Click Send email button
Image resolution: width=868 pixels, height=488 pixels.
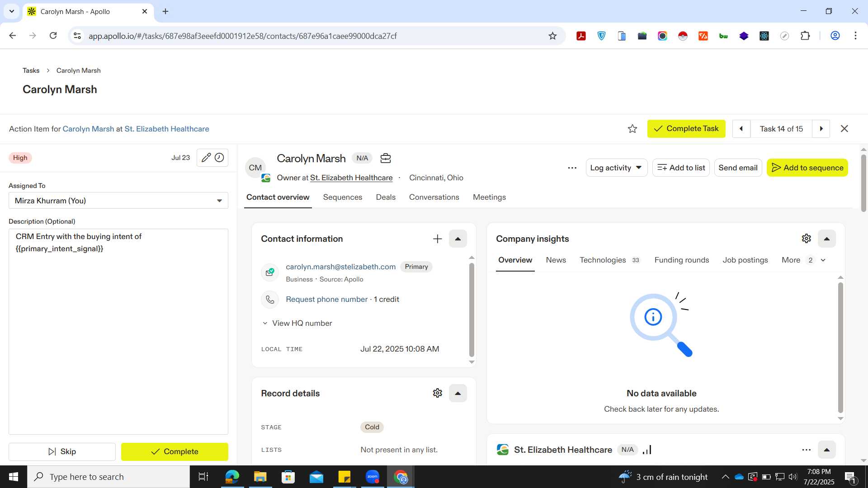pyautogui.click(x=738, y=168)
